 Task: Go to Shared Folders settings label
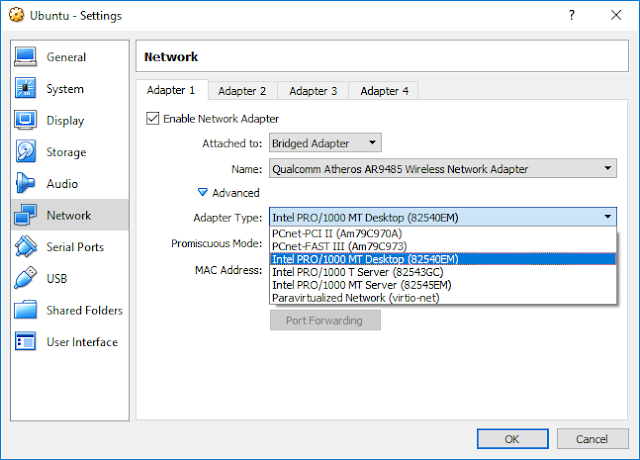pyautogui.click(x=84, y=310)
